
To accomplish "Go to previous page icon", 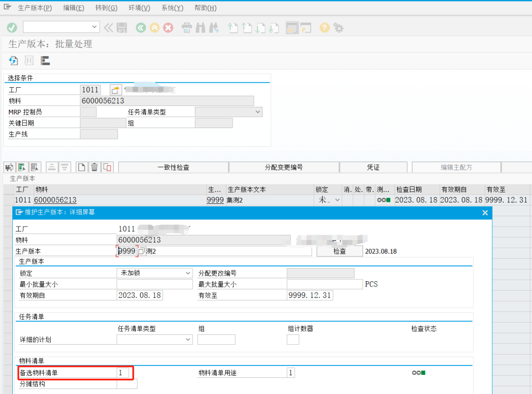I will click(x=247, y=28).
